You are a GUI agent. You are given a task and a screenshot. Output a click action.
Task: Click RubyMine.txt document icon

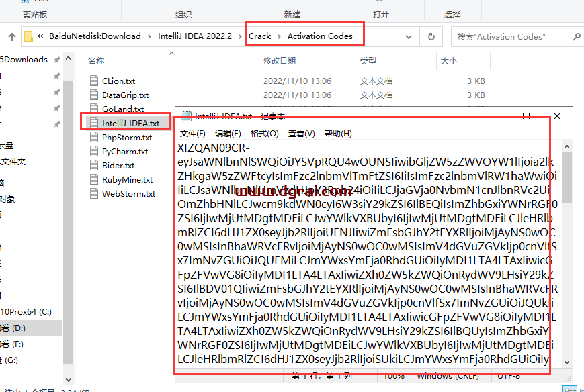tap(94, 179)
